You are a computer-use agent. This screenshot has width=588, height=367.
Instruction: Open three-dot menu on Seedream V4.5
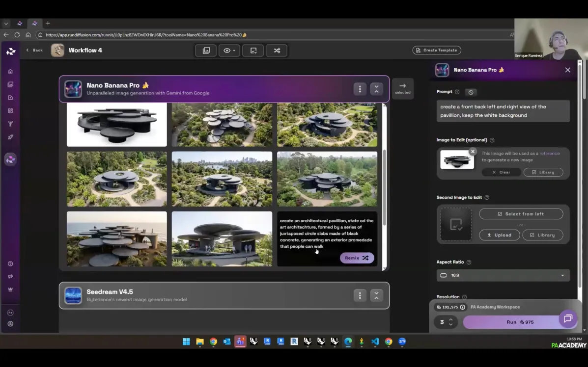click(x=360, y=295)
